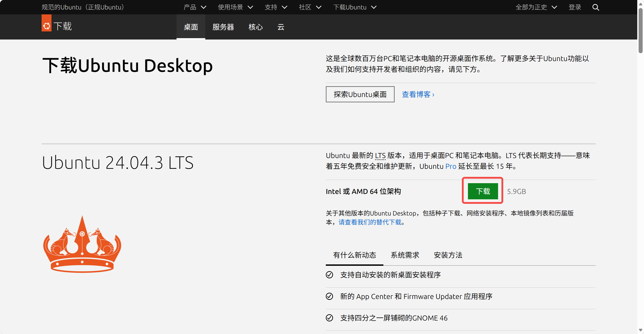This screenshot has width=644, height=334.
Task: Click checkmark icon beside GNOME 46 item
Action: (329, 318)
